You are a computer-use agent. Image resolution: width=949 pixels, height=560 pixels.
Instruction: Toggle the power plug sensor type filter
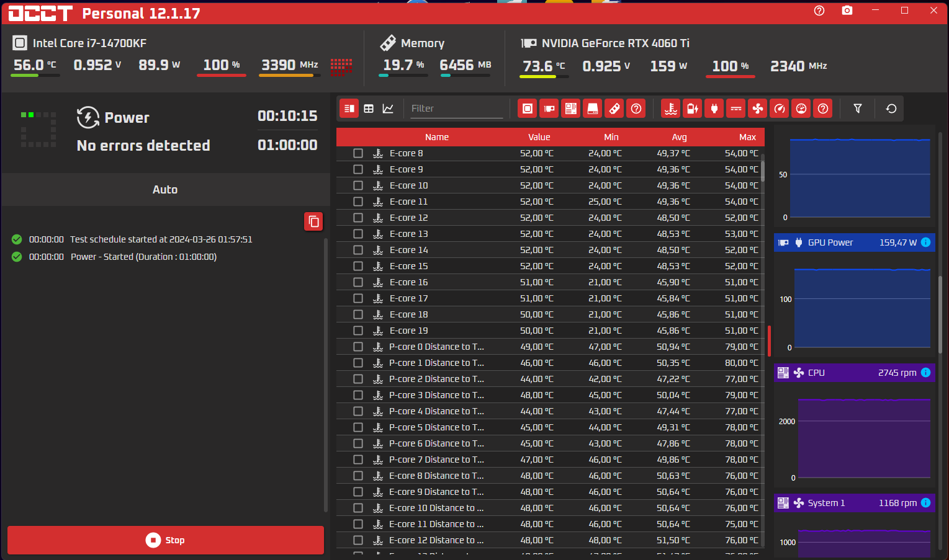[714, 109]
